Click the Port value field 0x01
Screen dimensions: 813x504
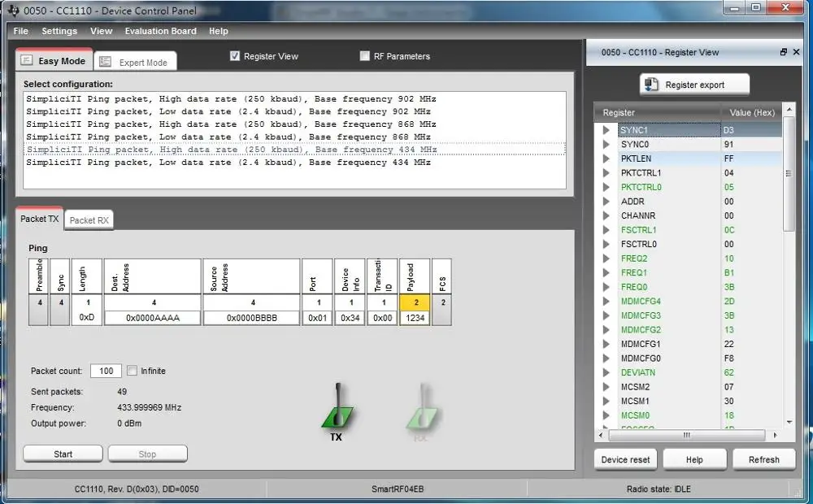(x=317, y=317)
